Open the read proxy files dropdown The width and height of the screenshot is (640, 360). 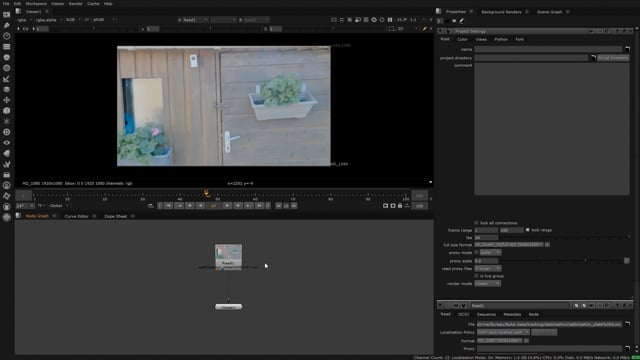(487, 269)
